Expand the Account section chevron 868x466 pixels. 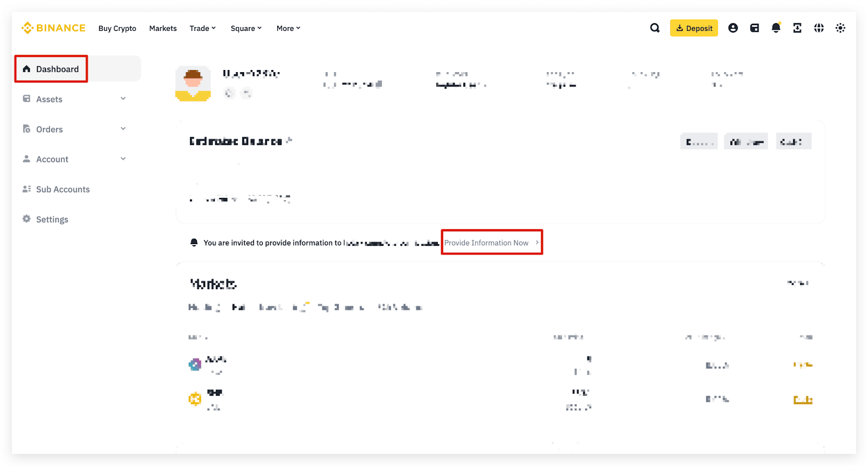123,159
